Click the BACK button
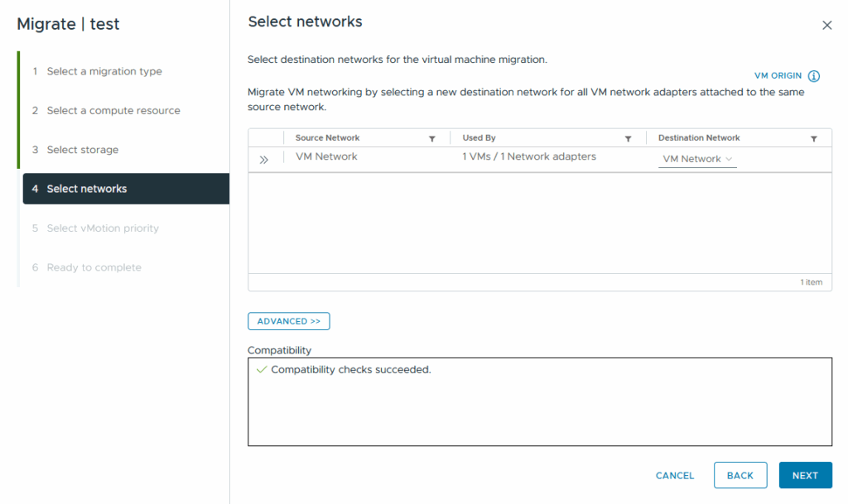 pyautogui.click(x=740, y=475)
